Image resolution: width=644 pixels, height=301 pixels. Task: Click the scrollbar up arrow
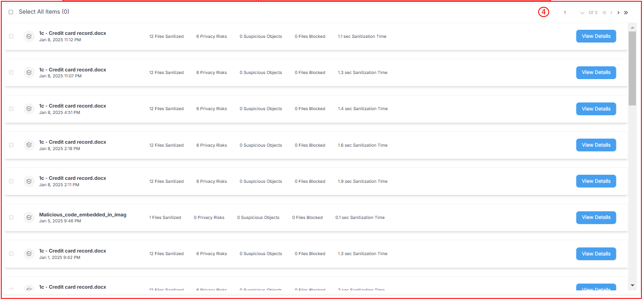click(633, 28)
